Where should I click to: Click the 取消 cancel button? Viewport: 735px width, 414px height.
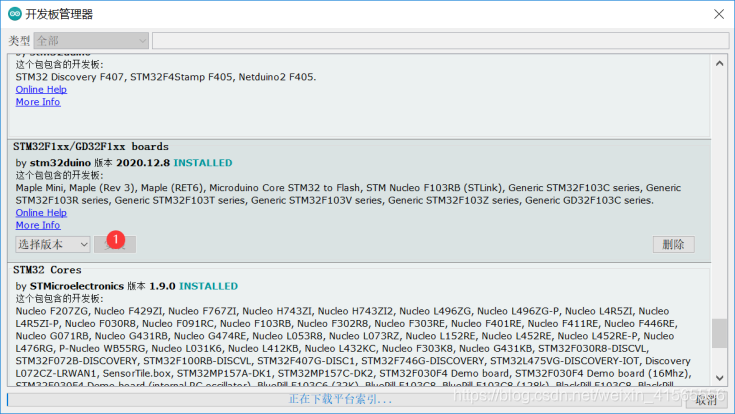706,400
